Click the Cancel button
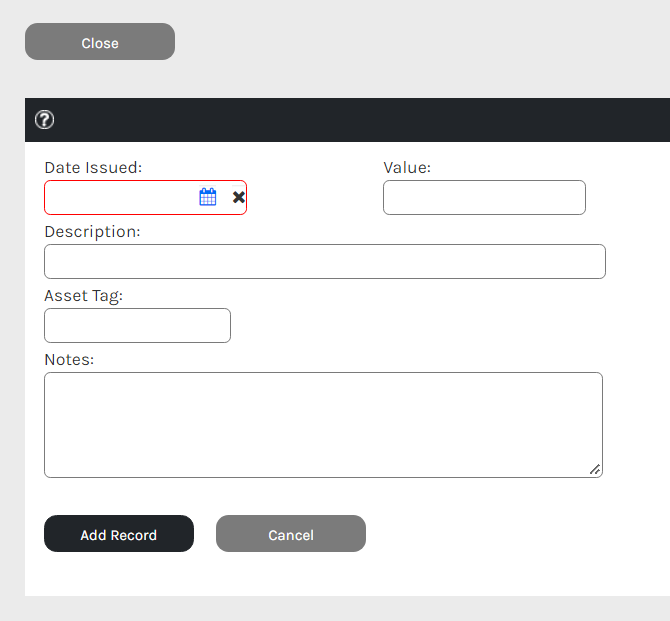This screenshot has height=621, width=670. click(291, 533)
